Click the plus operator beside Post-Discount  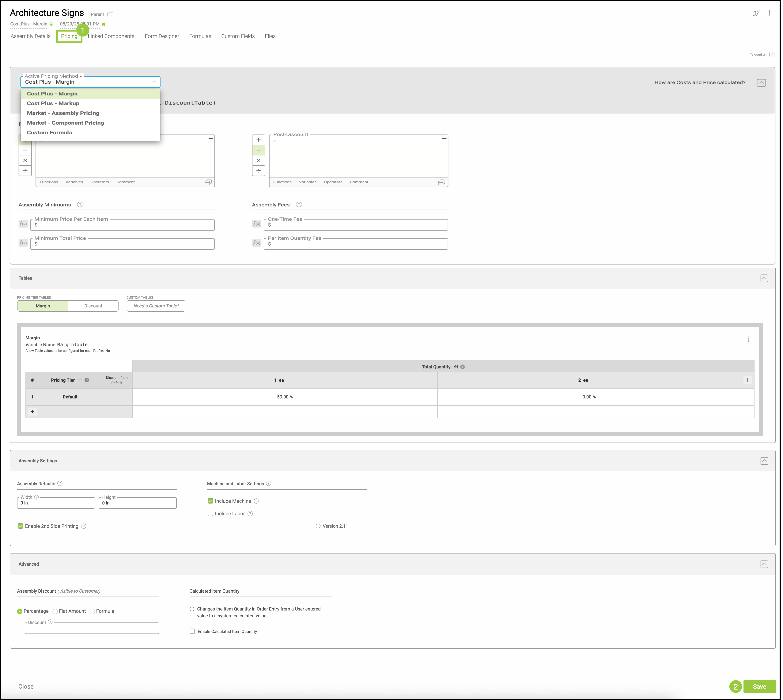pos(259,140)
